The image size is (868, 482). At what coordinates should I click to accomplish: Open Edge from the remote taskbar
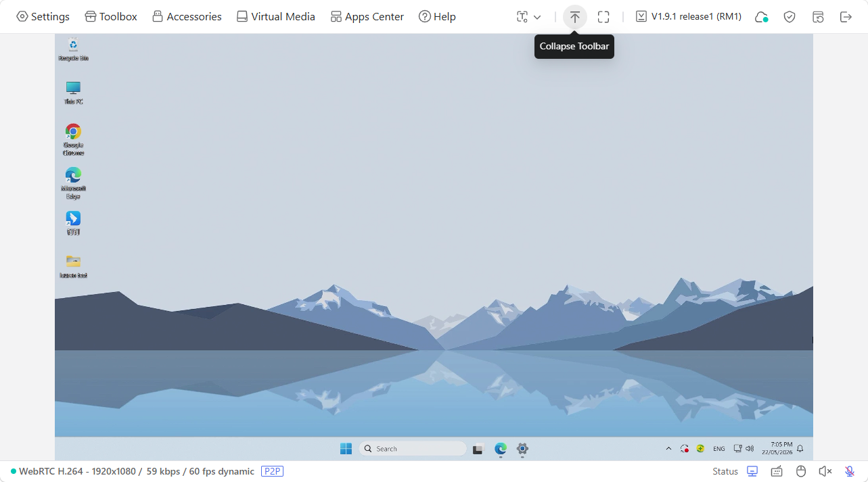click(x=501, y=449)
